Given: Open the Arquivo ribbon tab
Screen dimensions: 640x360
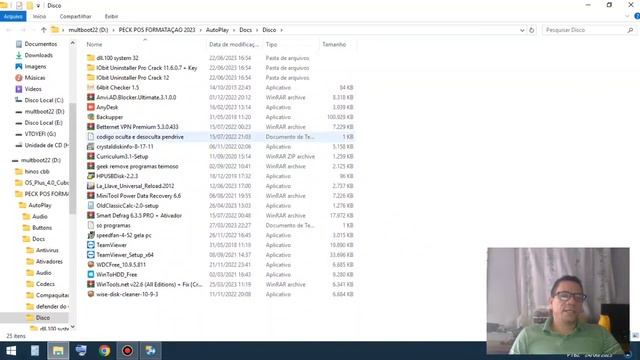Looking at the screenshot, I should pyautogui.click(x=13, y=16).
